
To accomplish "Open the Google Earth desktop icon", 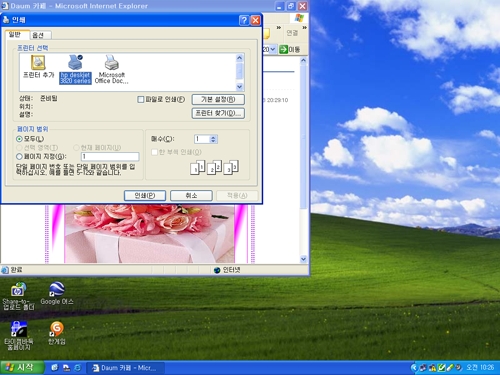I will (x=57, y=293).
